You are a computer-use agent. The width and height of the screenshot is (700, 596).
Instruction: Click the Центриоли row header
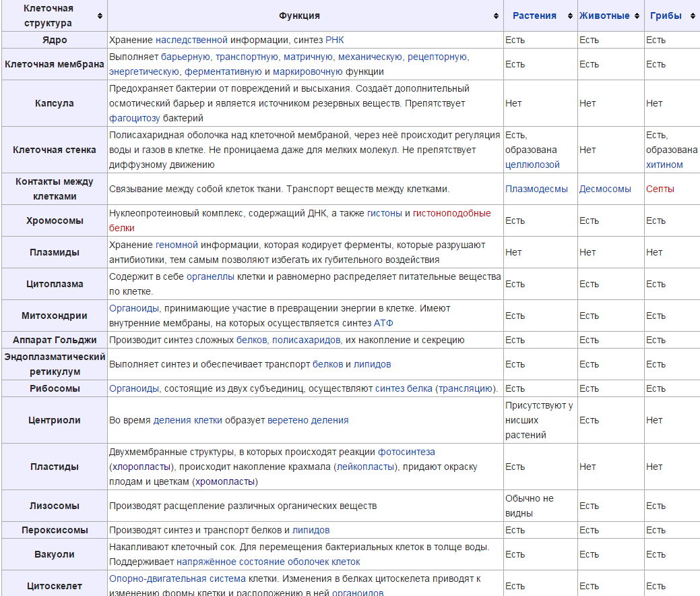tap(55, 420)
